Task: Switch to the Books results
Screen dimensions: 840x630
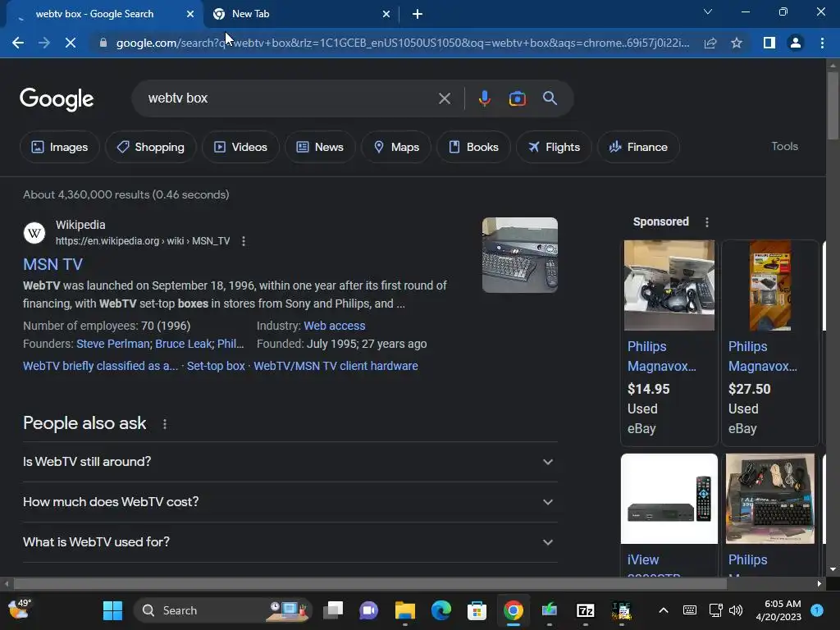Action: [x=473, y=147]
